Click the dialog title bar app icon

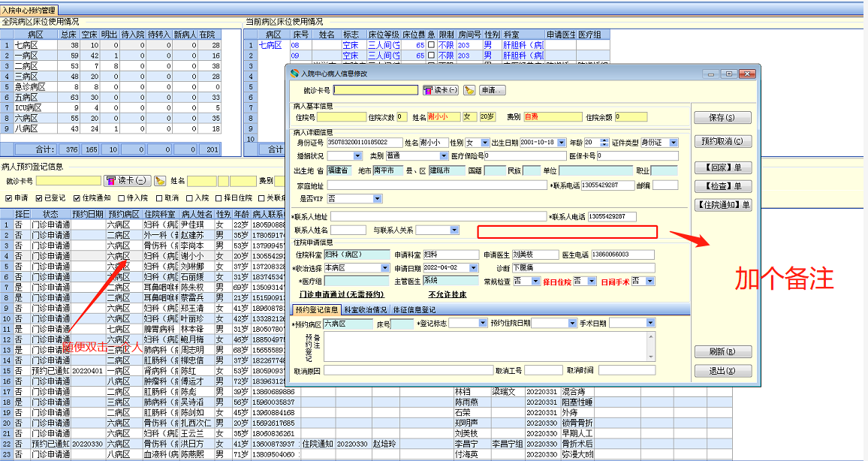tap(294, 74)
